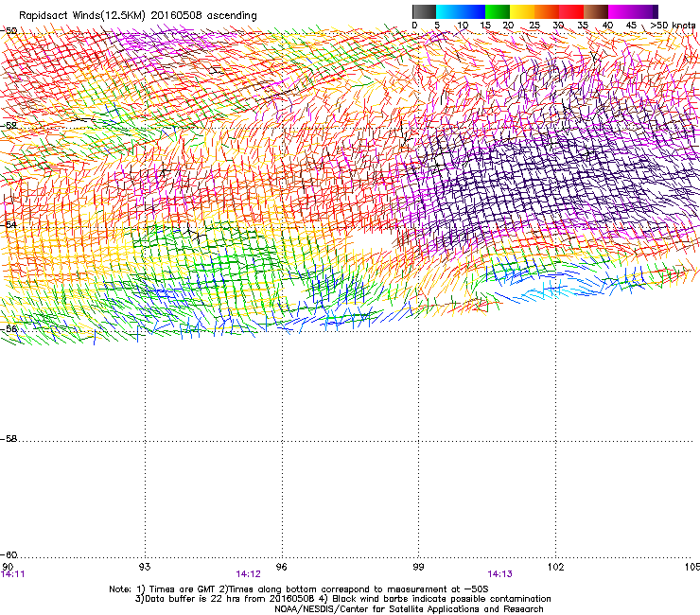Click the 14:11 time marker

tap(12, 574)
